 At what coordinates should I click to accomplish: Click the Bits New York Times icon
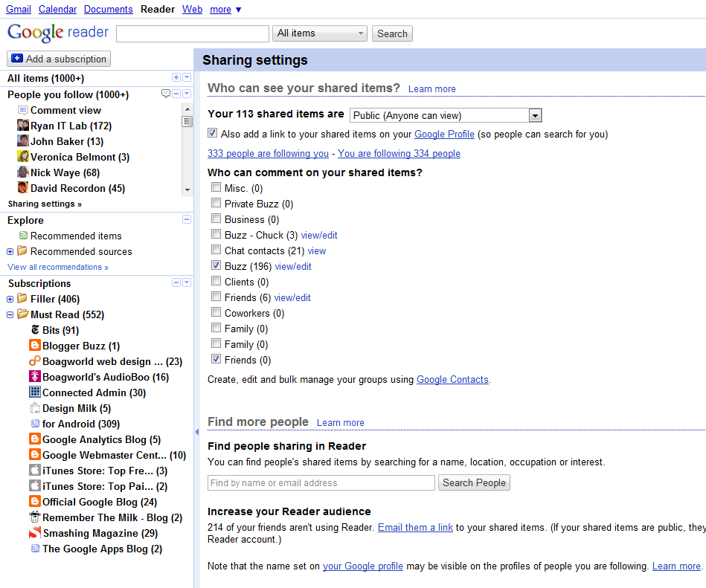(x=34, y=330)
